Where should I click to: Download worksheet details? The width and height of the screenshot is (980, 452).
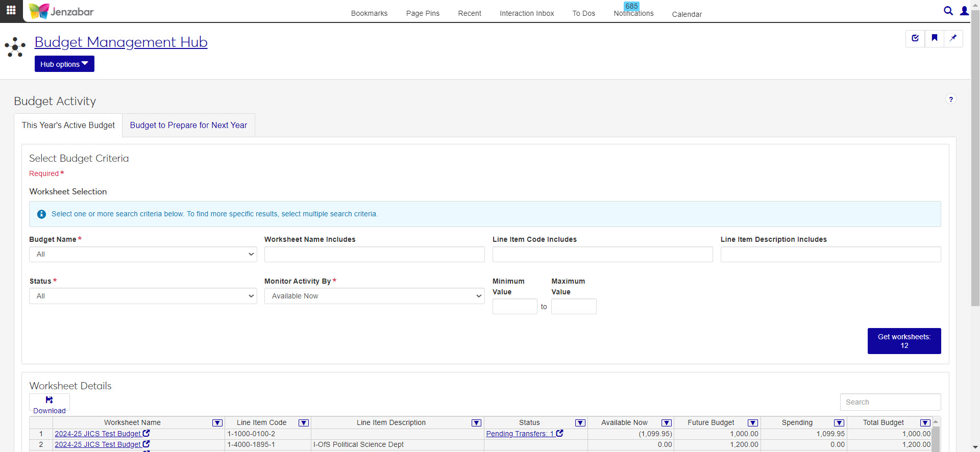49,404
